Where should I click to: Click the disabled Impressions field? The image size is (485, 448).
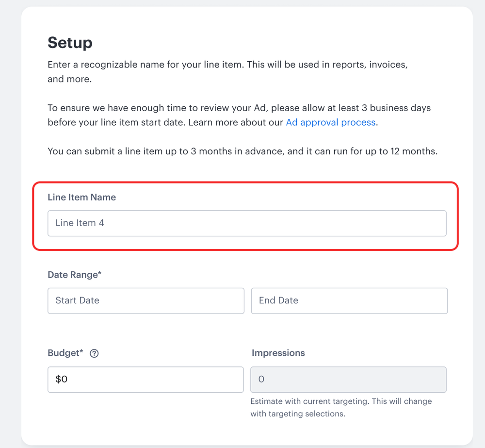click(348, 379)
